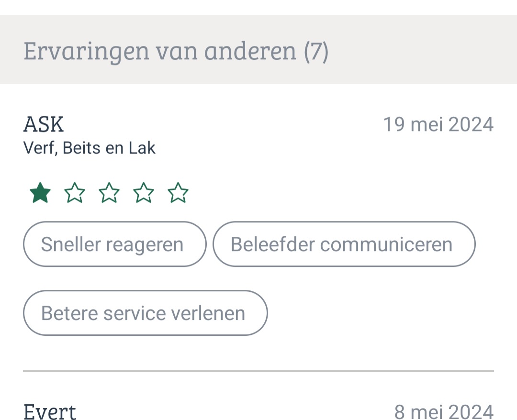Click the first filled star in ASK's rating
This screenshot has height=420, width=517.
point(40,193)
